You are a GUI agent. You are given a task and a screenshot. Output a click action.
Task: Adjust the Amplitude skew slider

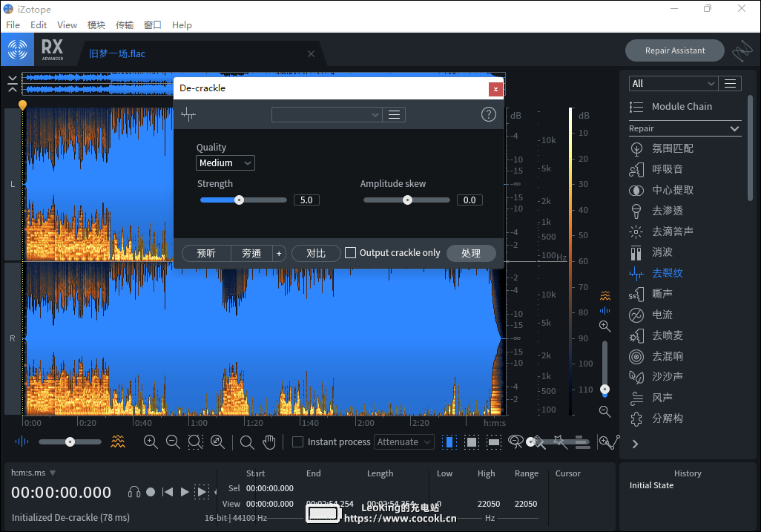point(406,200)
